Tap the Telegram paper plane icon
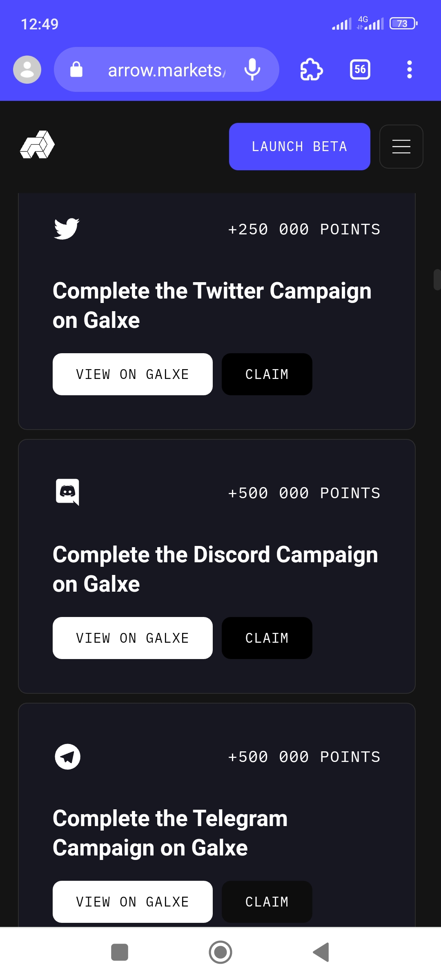The width and height of the screenshot is (441, 980). (67, 757)
